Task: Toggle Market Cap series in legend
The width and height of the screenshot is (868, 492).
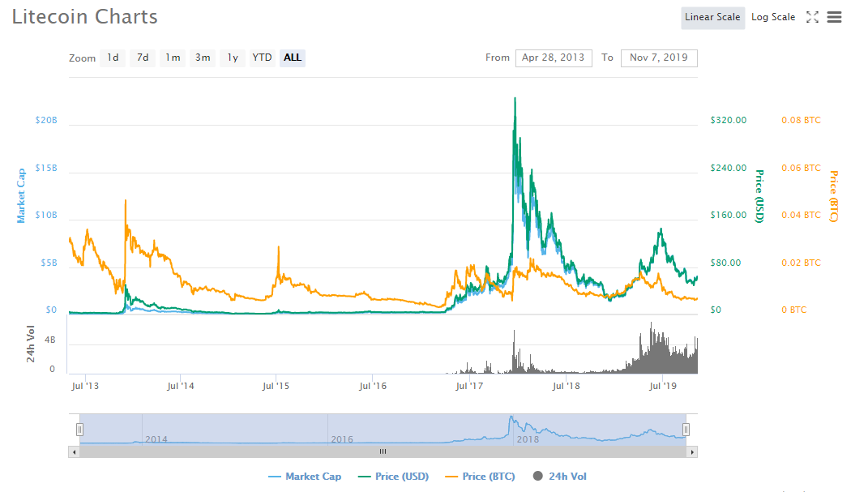Action: tap(305, 477)
